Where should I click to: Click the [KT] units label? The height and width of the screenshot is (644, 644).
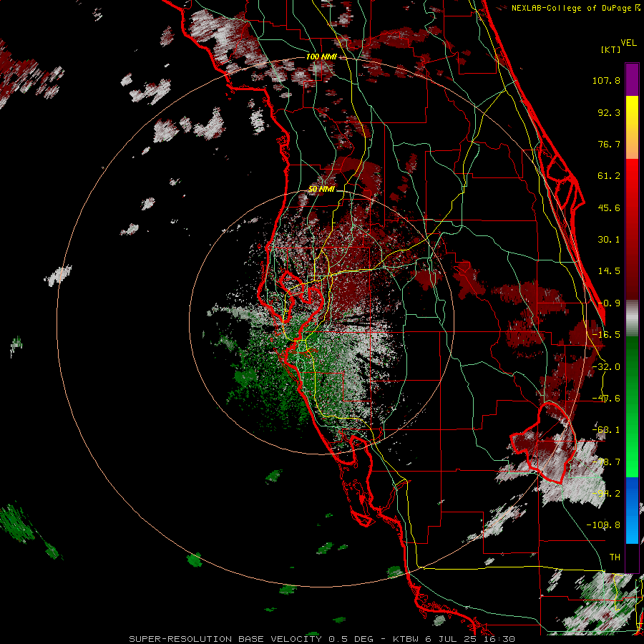pos(610,49)
